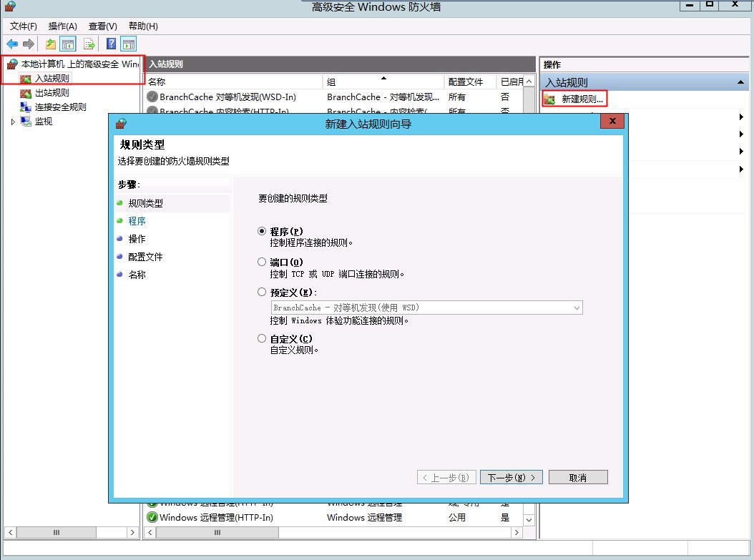Pick the 预定义(E) predefined radio button
This screenshot has width=754, height=560.
pos(262,292)
